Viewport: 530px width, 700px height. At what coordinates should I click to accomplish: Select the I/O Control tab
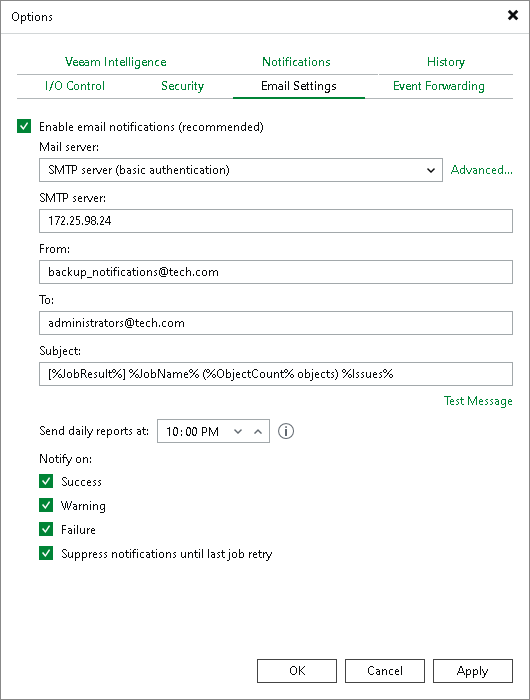point(75,86)
